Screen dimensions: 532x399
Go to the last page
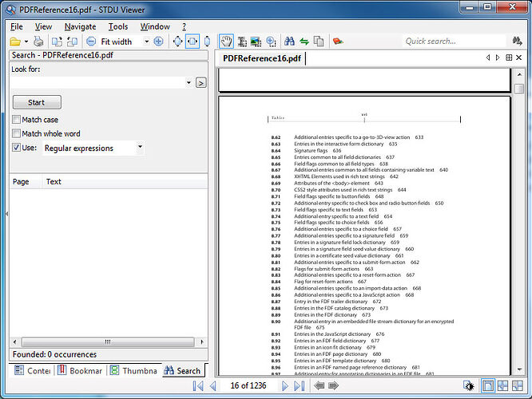(300, 385)
